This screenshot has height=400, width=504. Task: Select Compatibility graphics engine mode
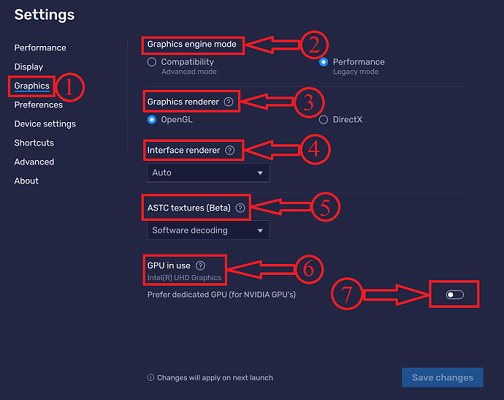point(152,62)
